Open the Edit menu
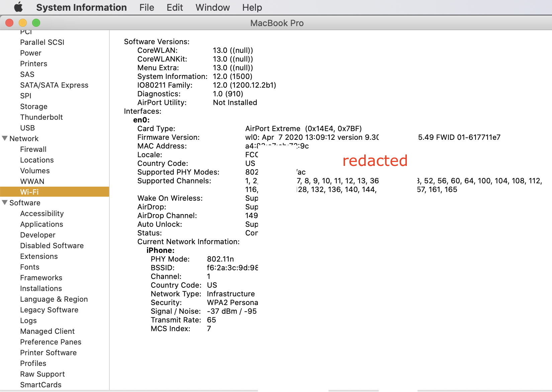The image size is (552, 392). tap(175, 7)
